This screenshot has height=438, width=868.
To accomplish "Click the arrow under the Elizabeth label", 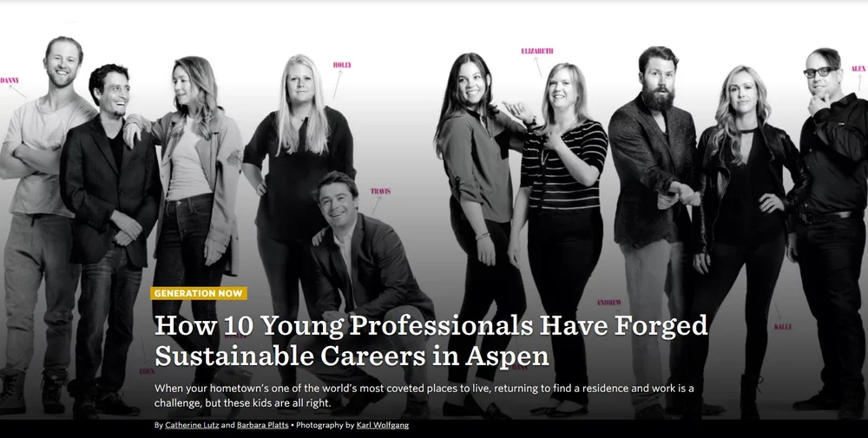I will tap(537, 67).
